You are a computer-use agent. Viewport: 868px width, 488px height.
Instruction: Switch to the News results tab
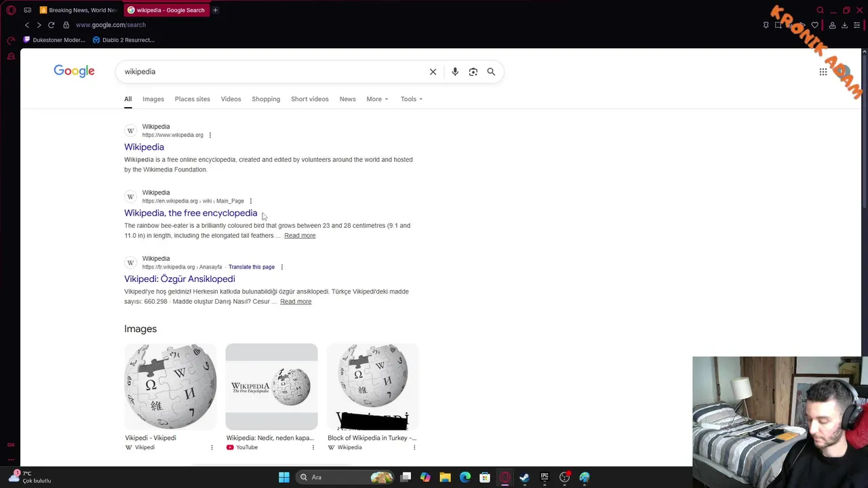click(x=347, y=99)
